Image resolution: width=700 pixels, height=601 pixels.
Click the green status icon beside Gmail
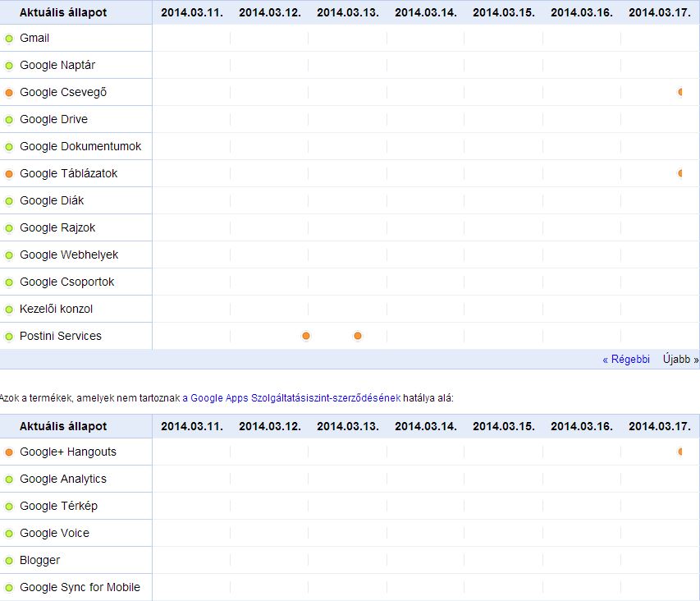tap(9, 39)
